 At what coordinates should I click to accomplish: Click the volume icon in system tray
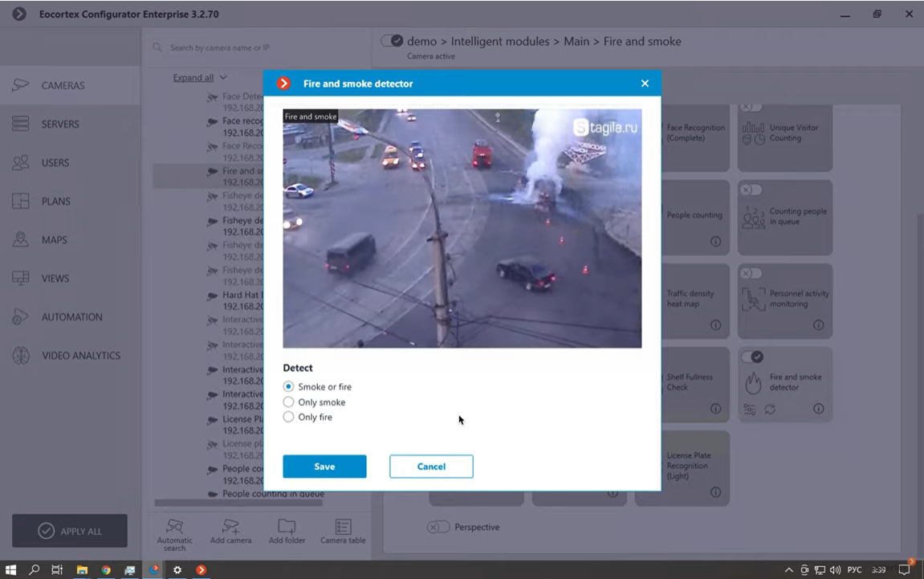click(835, 569)
